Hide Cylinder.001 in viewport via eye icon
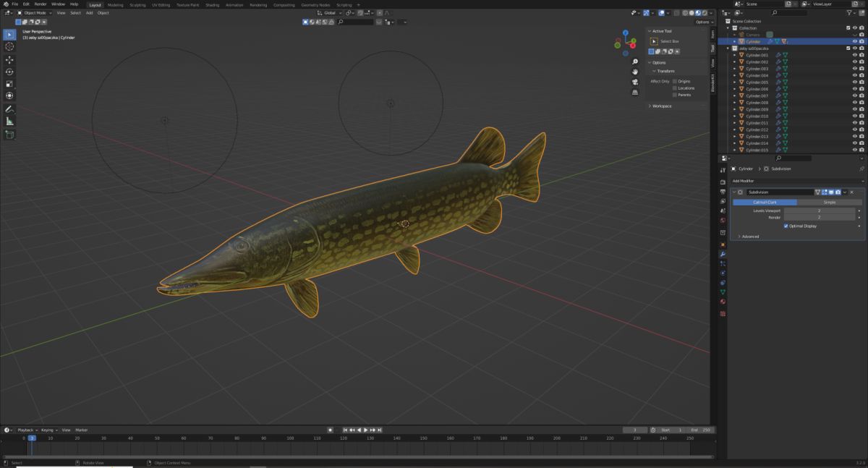 click(855, 55)
